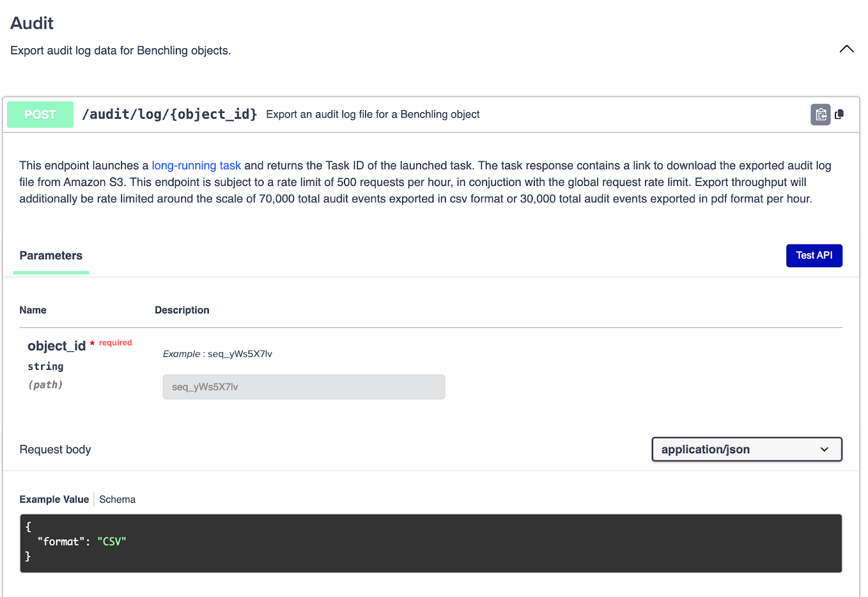868x597 pixels.
Task: Click the Name column header
Action: coord(33,310)
